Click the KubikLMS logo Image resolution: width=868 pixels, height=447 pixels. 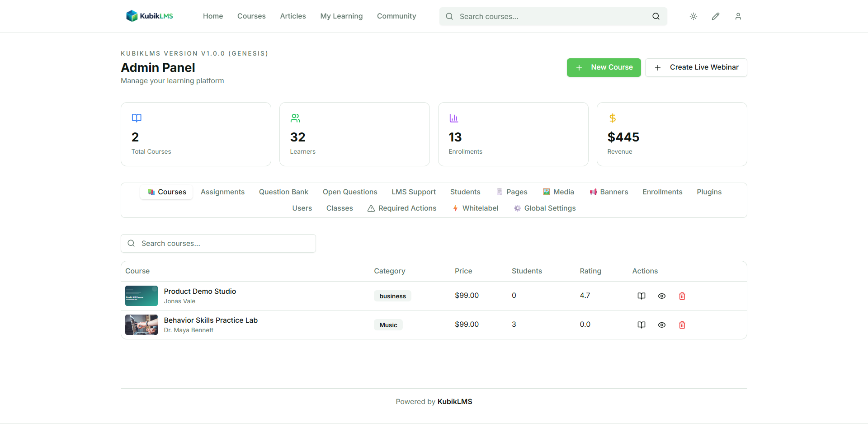[x=150, y=16]
